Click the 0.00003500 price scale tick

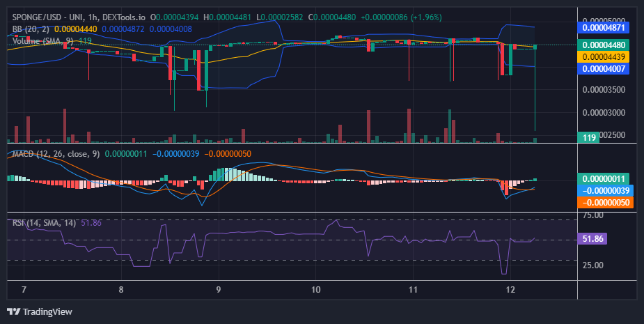point(604,90)
